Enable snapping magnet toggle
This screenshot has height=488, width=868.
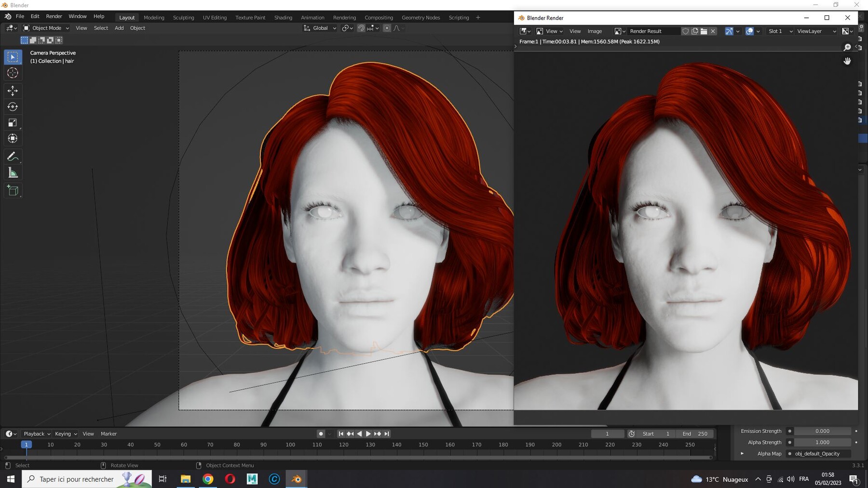coord(361,28)
